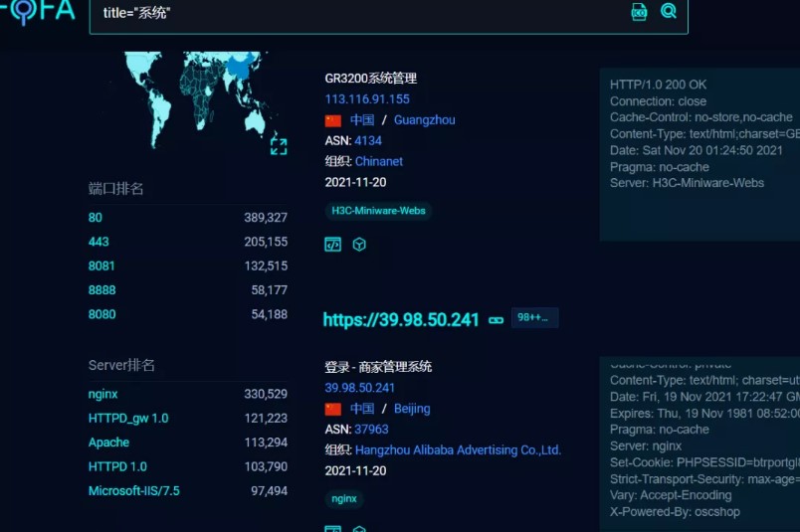This screenshot has height=532, width=800.
Task: Filter by server Microsoft-IIS/7.5
Action: (x=134, y=490)
